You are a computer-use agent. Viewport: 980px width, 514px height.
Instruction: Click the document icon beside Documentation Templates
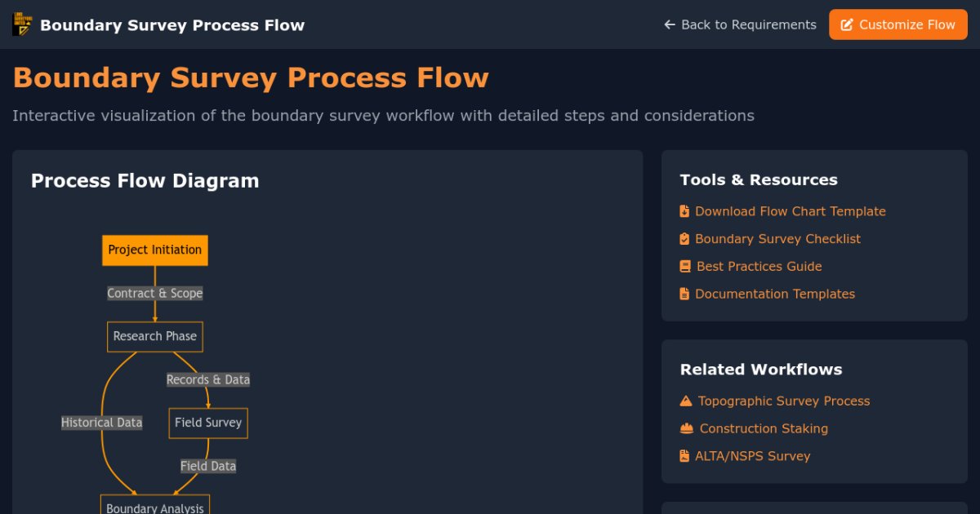(684, 294)
